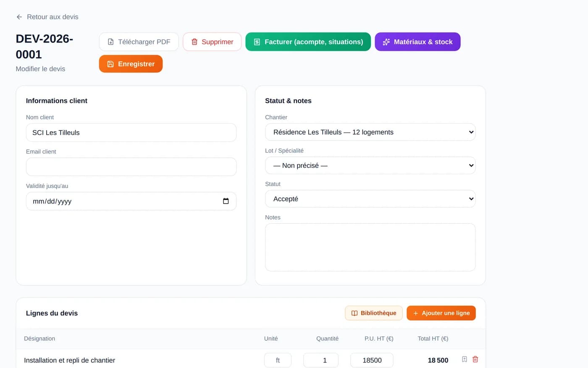
Task: Delete the Installation et repli de chantier line
Action: point(475,359)
